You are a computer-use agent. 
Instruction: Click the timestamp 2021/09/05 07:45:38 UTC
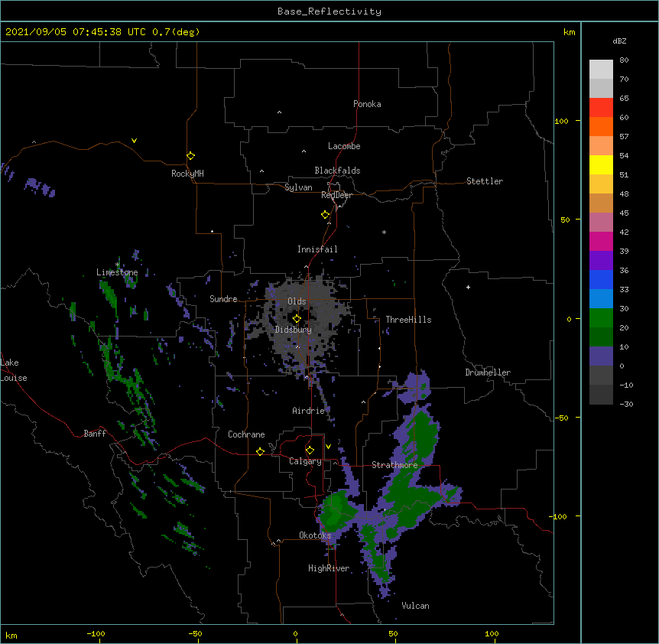[x=76, y=32]
